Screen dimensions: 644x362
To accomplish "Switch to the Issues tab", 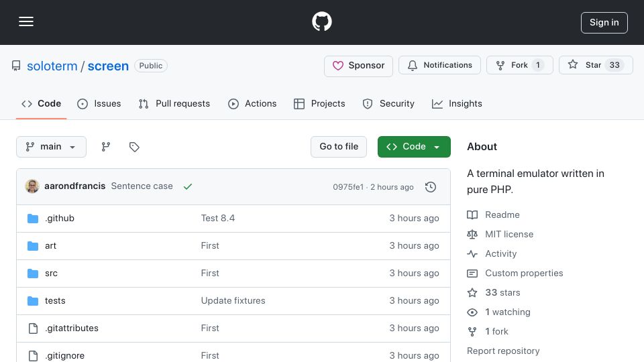I will click(x=99, y=104).
